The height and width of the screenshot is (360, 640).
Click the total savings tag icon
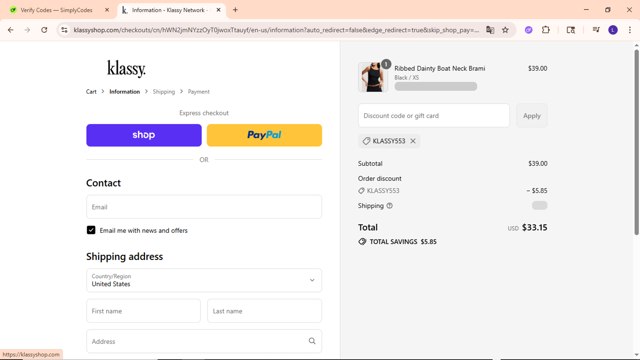point(362,242)
